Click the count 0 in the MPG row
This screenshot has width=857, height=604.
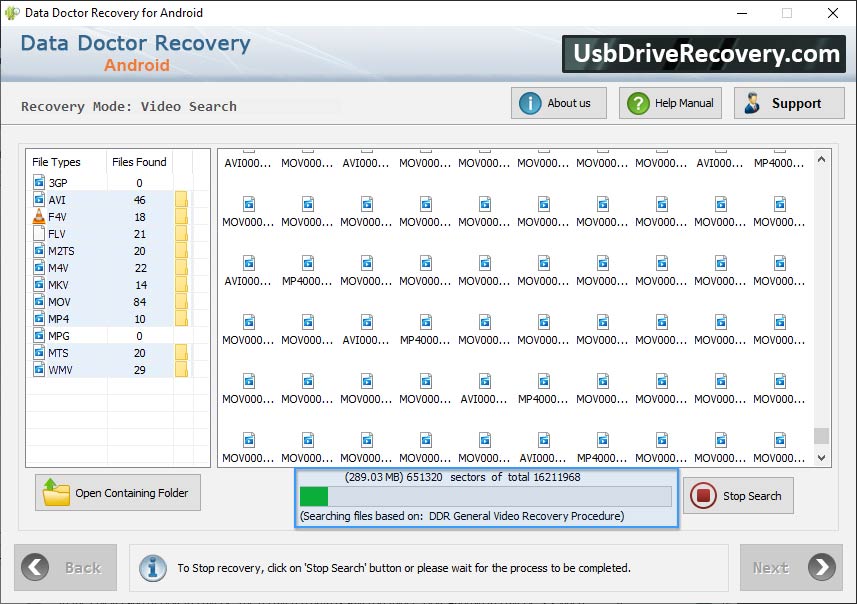pyautogui.click(x=139, y=336)
